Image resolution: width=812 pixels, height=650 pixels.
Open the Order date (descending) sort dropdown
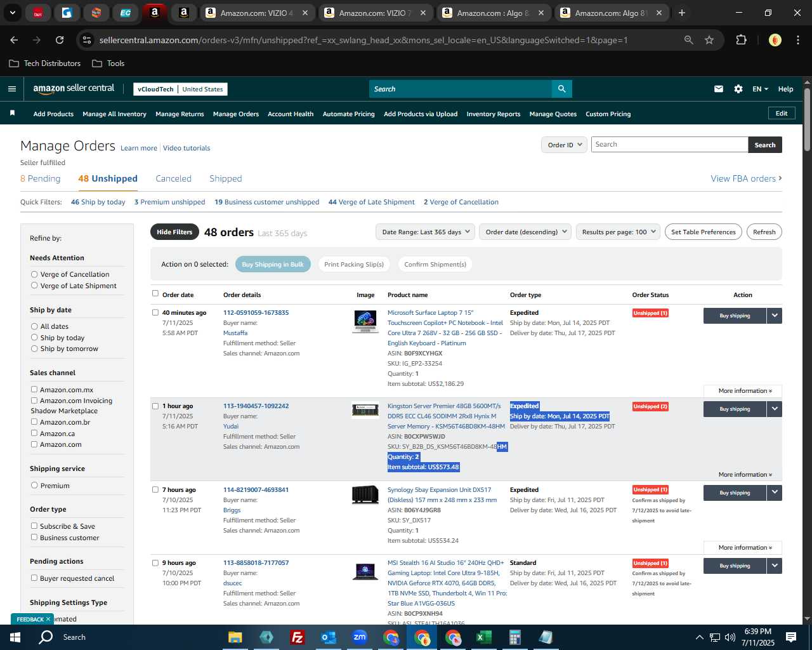tap(525, 232)
